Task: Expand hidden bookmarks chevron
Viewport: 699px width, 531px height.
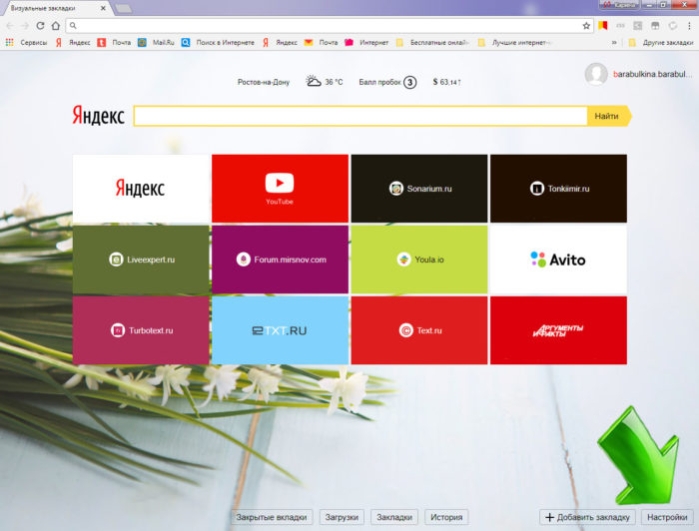Action: [x=614, y=42]
